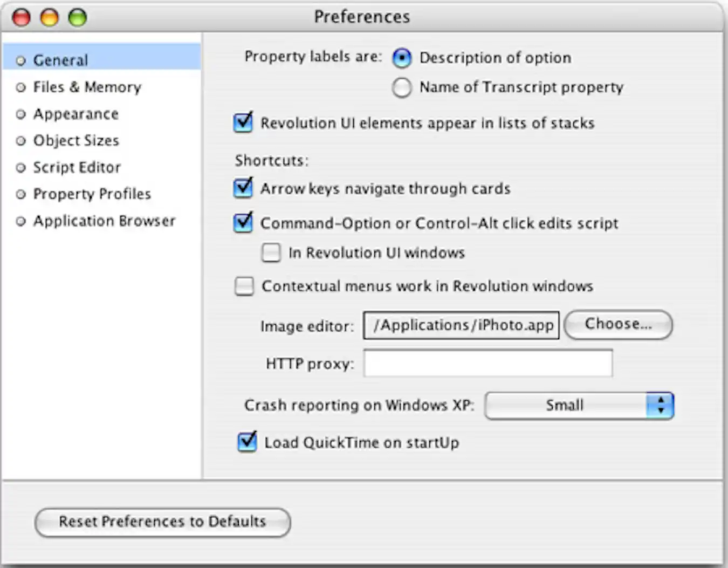
Task: Click Choose to pick an image editor
Action: pyautogui.click(x=618, y=324)
